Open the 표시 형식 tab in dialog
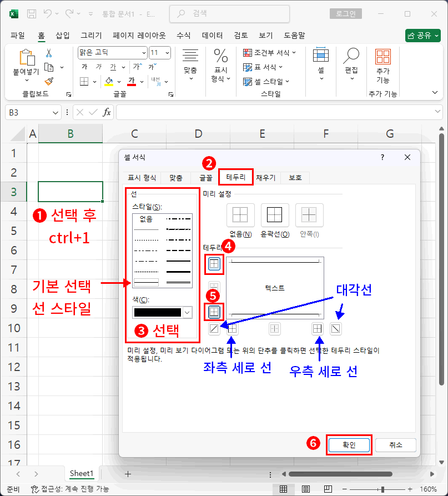This screenshot has height=496, width=448. pos(142,178)
